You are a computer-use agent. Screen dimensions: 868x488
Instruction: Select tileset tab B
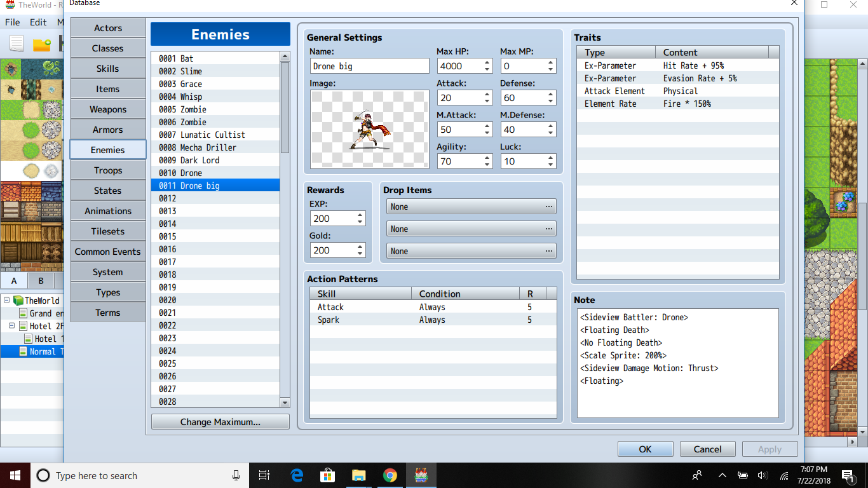pos(41,281)
